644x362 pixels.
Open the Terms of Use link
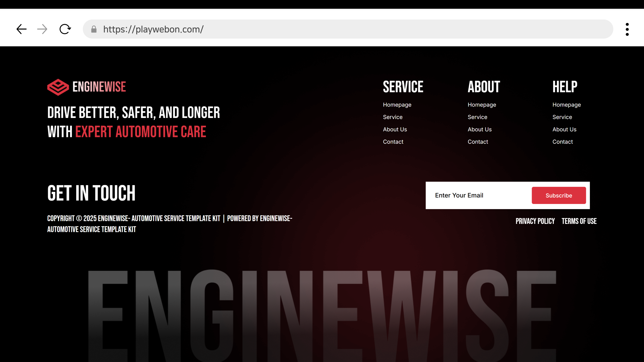[x=579, y=221]
